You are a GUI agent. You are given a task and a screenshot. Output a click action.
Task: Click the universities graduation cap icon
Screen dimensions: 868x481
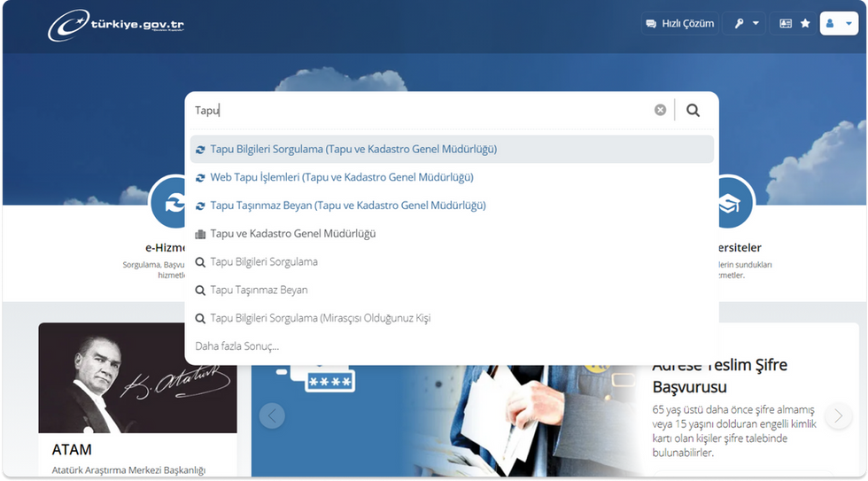[736, 202]
